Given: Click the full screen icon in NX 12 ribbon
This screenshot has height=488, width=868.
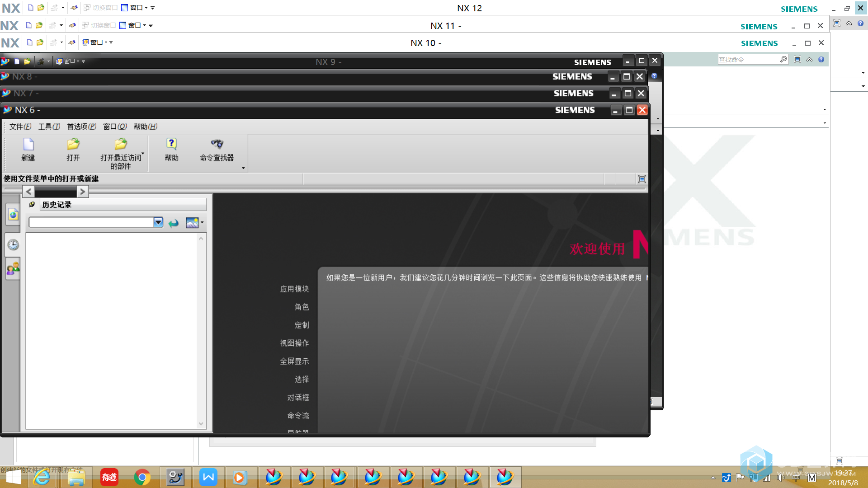Looking at the screenshot, I should pyautogui.click(x=837, y=23).
